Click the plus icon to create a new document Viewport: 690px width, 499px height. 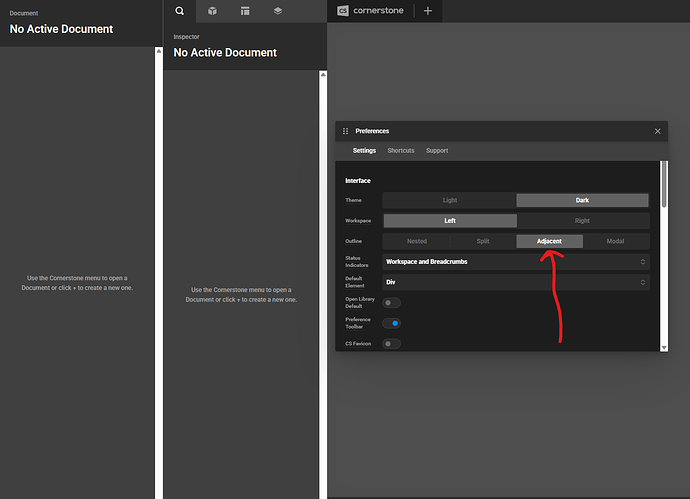[x=428, y=11]
